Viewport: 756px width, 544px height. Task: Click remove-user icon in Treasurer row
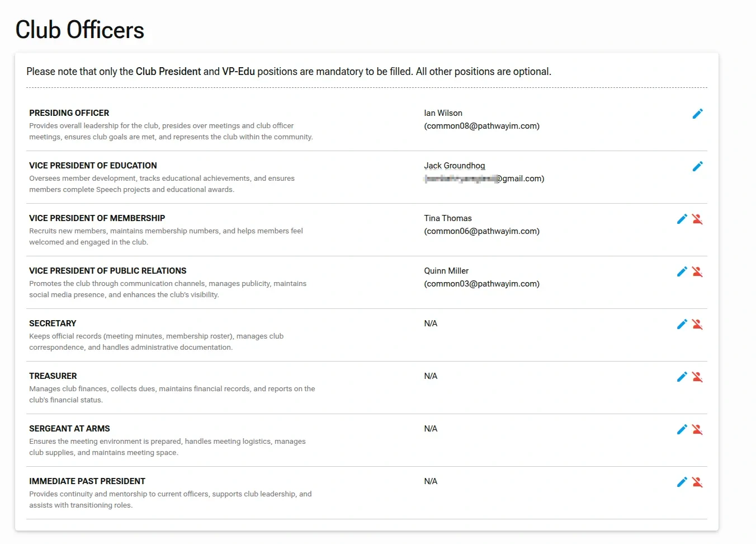tap(697, 377)
